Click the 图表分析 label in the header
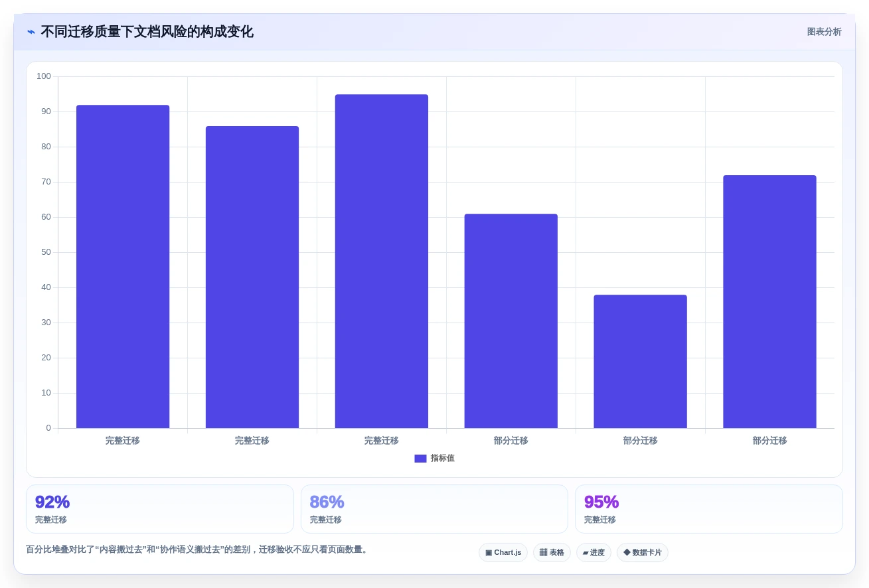 pos(824,32)
